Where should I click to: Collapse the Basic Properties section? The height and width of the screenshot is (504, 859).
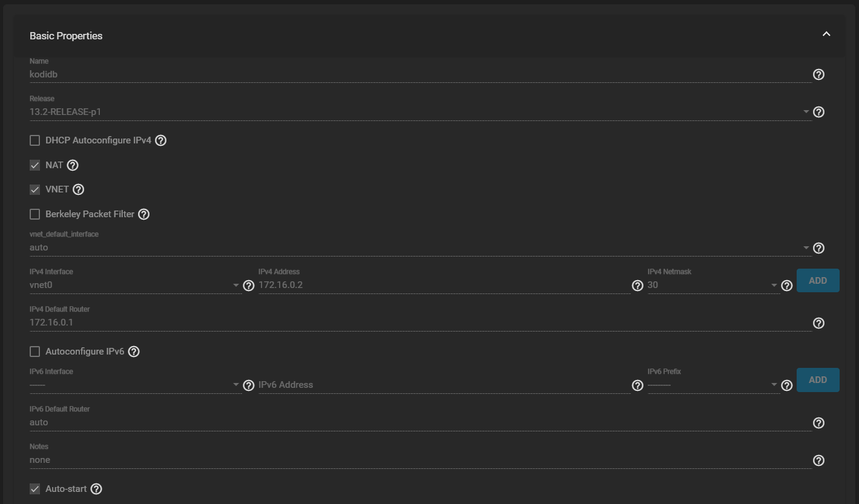(826, 34)
